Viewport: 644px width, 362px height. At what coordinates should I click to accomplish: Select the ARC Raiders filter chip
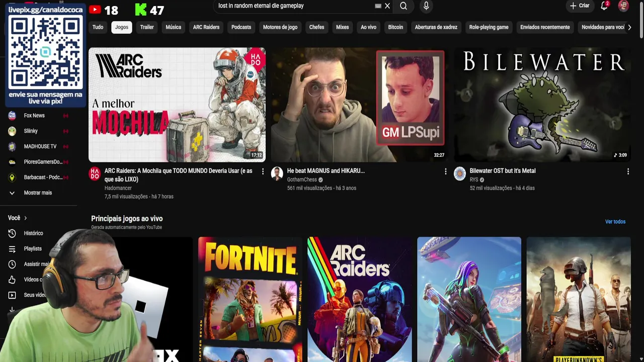point(206,27)
